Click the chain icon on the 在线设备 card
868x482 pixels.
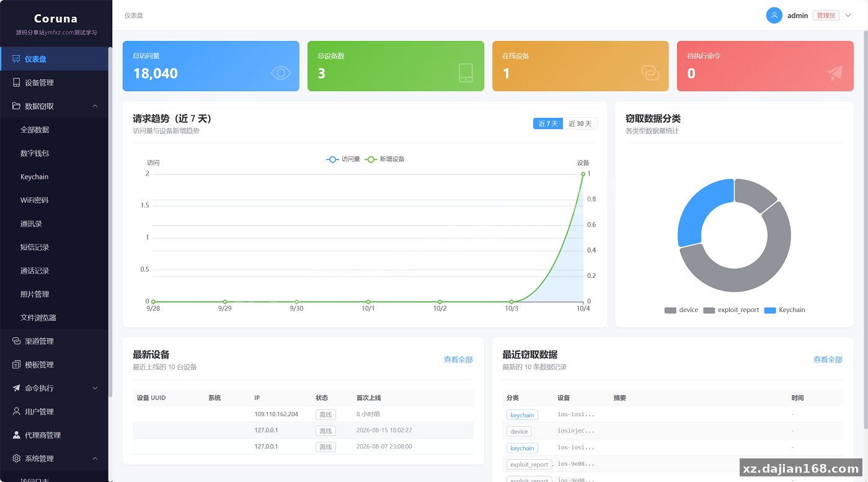(650, 73)
